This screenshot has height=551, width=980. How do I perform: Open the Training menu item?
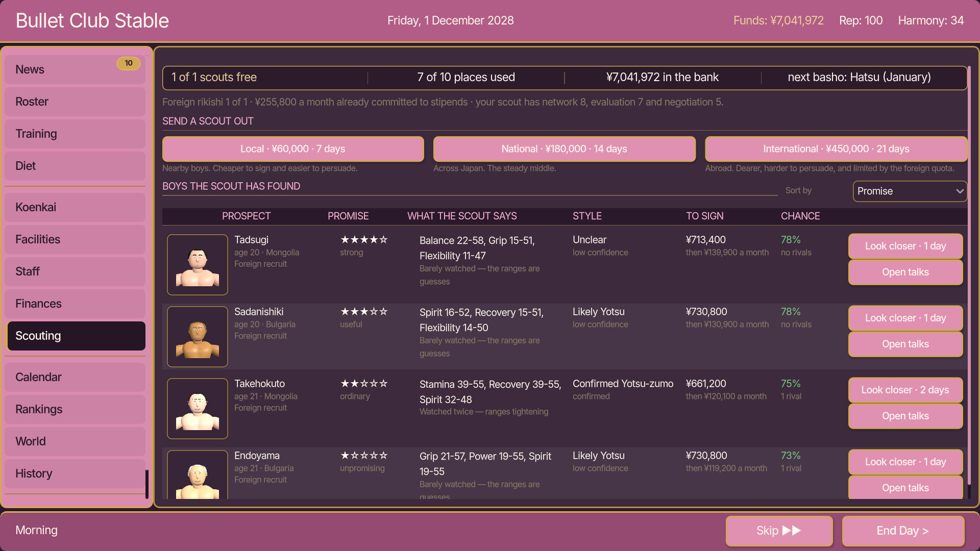[x=75, y=134]
